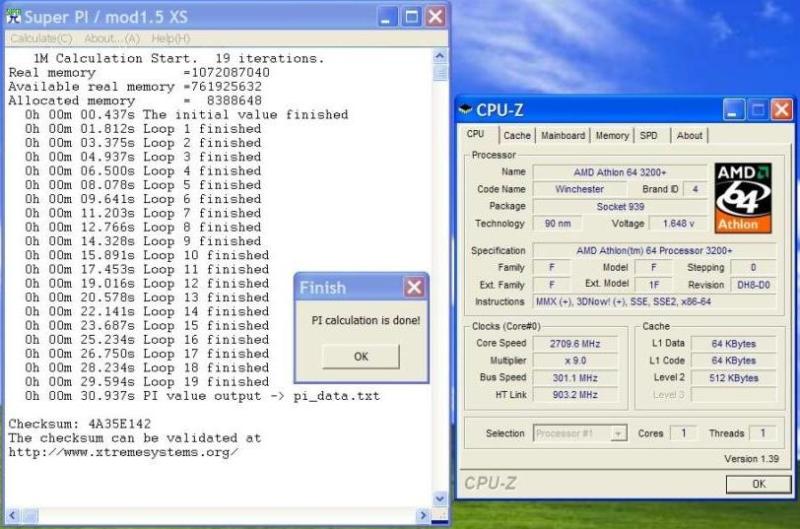Switch to the Mainboard tab
The width and height of the screenshot is (800, 529).
(563, 135)
